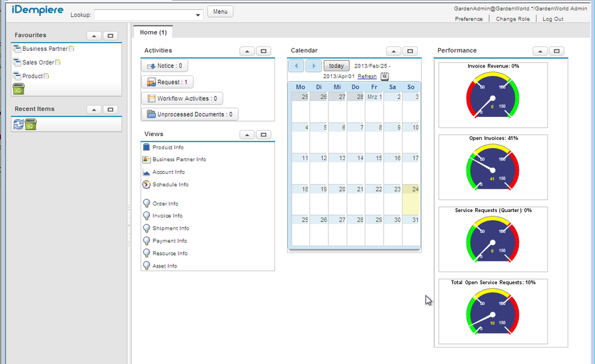Open Product Info view
Viewport: 595px width, 364px height.
[168, 147]
